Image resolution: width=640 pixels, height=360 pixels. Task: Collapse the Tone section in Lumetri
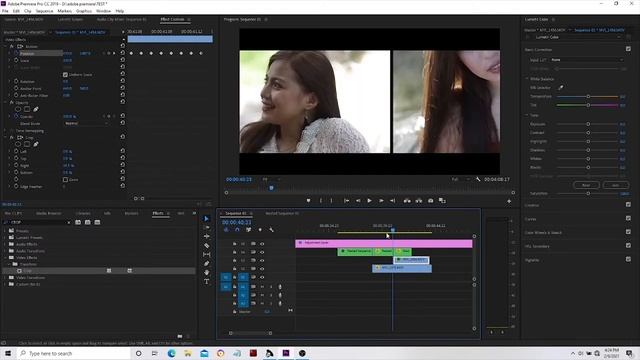527,115
